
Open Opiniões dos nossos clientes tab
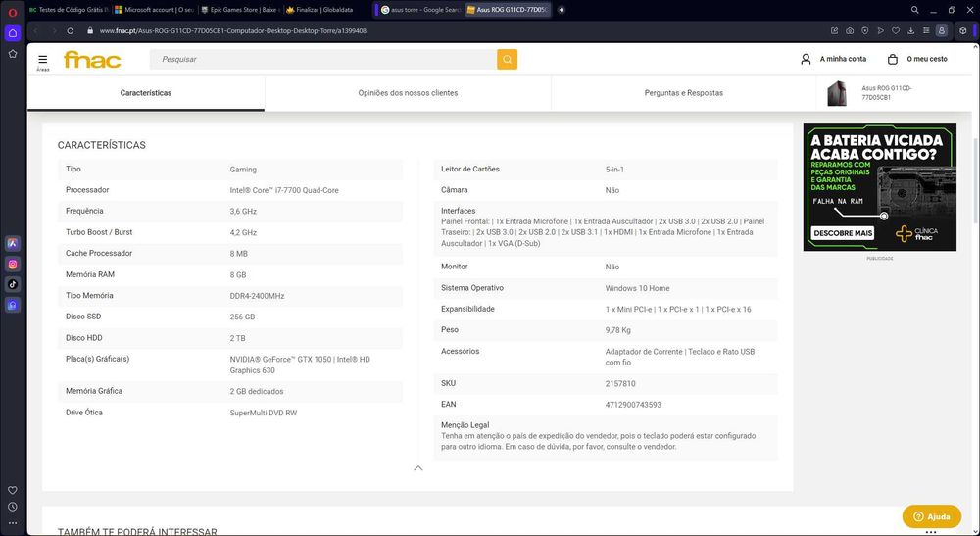(x=408, y=93)
